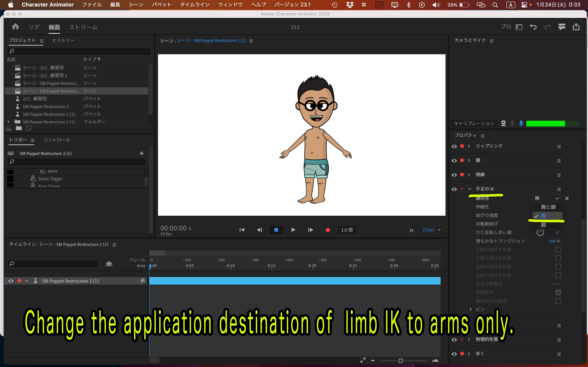Viewport: 588px width, 367px height.
Task: Switch to the リグ workspace tab
Action: (x=34, y=27)
